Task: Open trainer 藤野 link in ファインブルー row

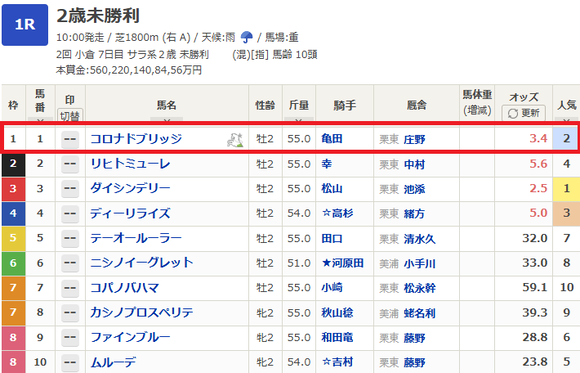Action: 414,338
